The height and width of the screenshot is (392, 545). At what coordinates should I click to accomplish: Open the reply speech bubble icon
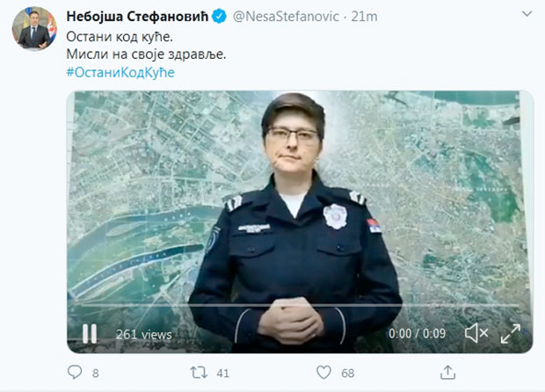(75, 372)
